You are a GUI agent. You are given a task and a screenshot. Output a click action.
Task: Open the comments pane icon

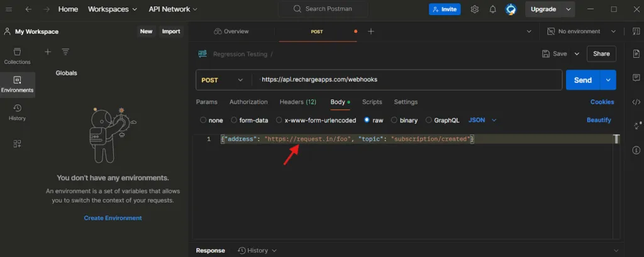coord(636,77)
